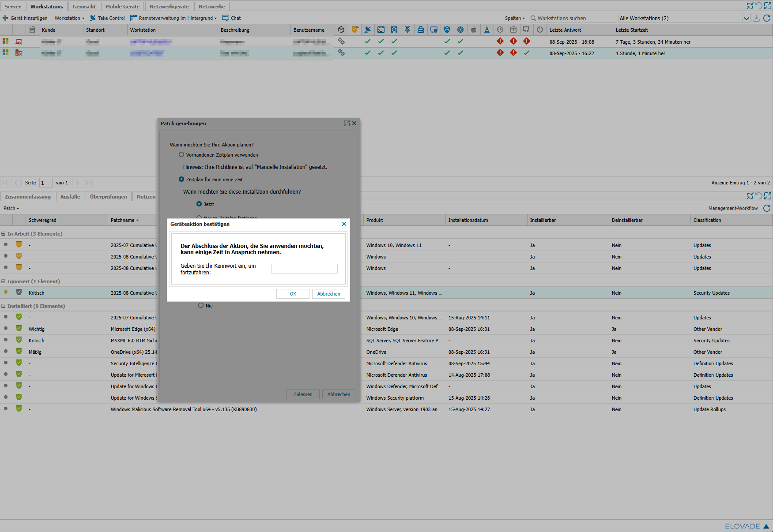The height and width of the screenshot is (532, 773).
Task: Select the 'Jetzt' radio button
Action: pyautogui.click(x=199, y=204)
